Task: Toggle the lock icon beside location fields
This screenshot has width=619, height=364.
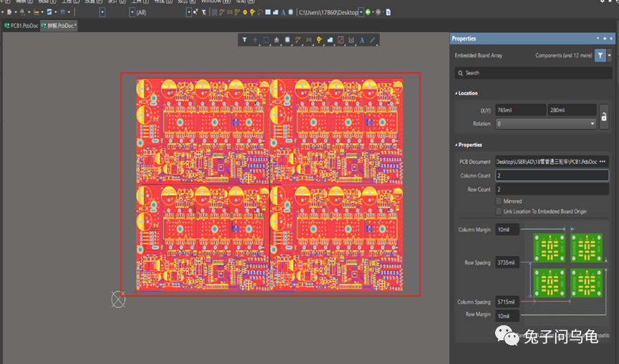Action: click(x=604, y=116)
